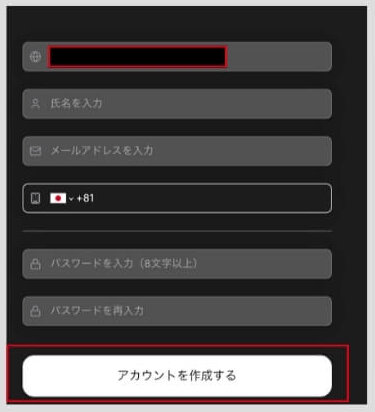Viewport: 375px width, 412px height.
Task: Open the +81 country code selector
Action: click(x=72, y=198)
